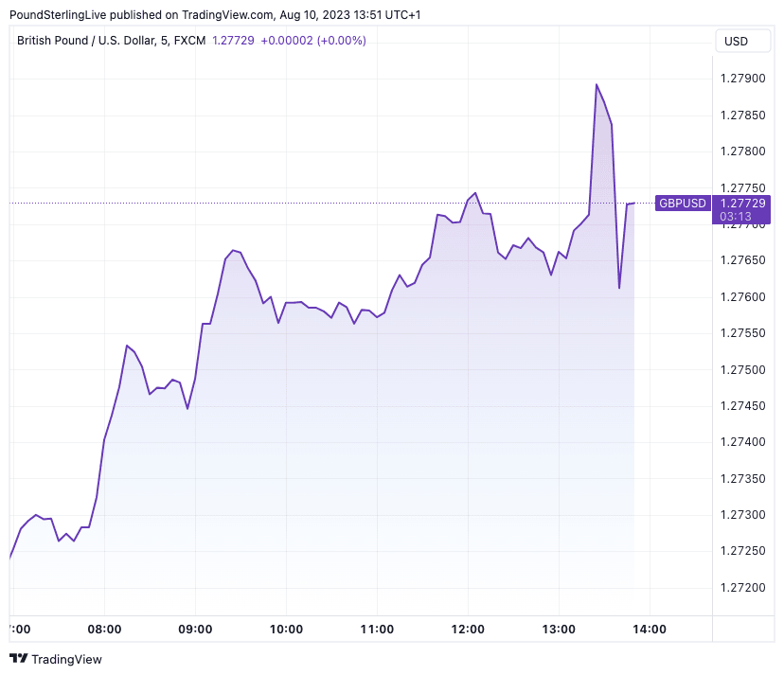Click the legend price value 1.27729

[x=233, y=40]
